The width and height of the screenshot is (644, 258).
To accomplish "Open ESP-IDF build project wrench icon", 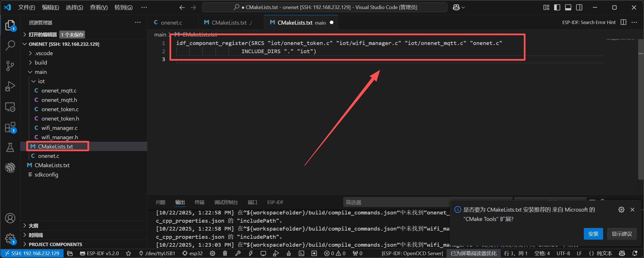I will click(x=238, y=253).
